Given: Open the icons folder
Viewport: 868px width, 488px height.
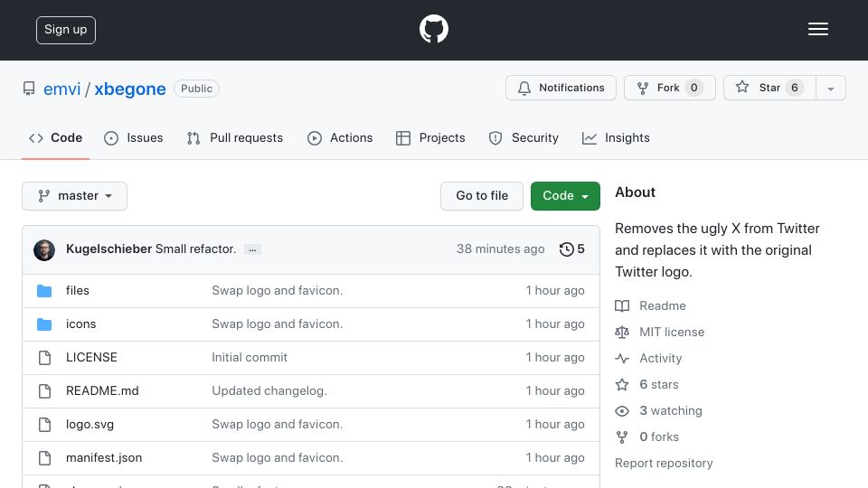Looking at the screenshot, I should (x=80, y=324).
